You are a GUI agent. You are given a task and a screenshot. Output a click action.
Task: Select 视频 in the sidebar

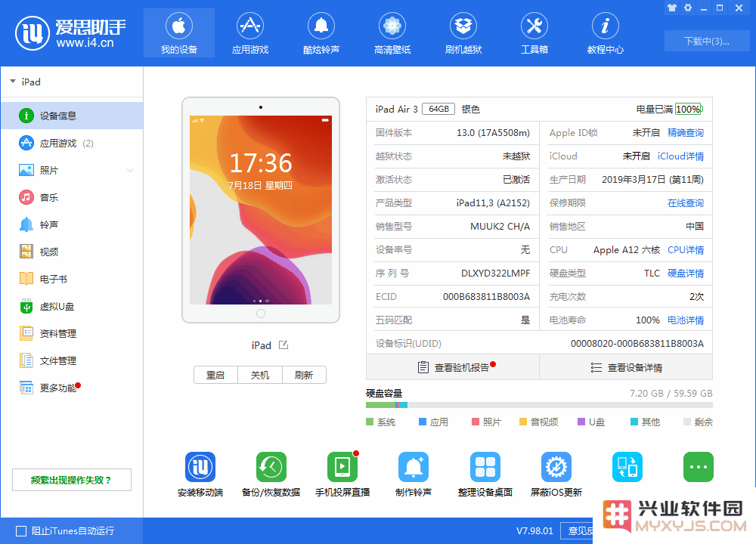tap(72, 252)
